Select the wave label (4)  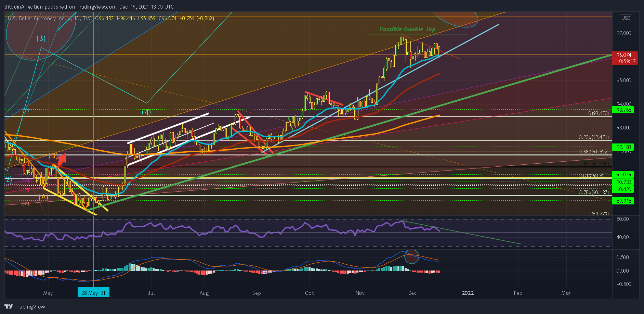[146, 112]
